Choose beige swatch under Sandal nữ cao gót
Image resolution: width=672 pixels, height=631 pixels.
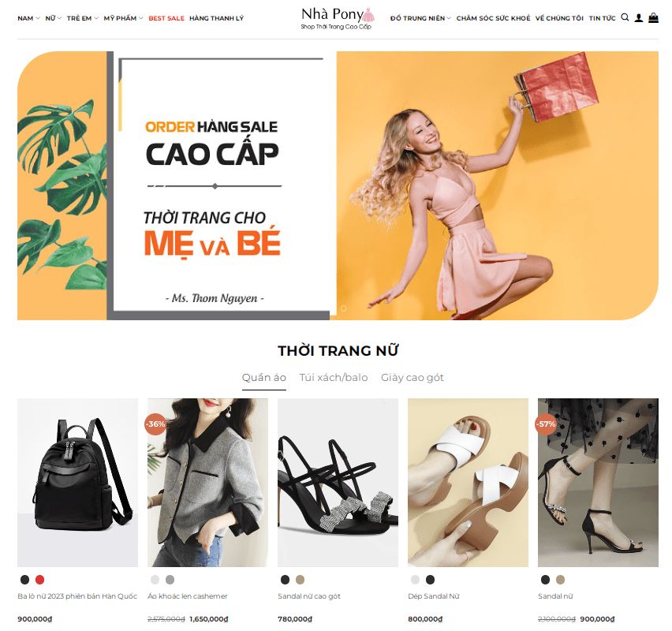[x=300, y=580]
